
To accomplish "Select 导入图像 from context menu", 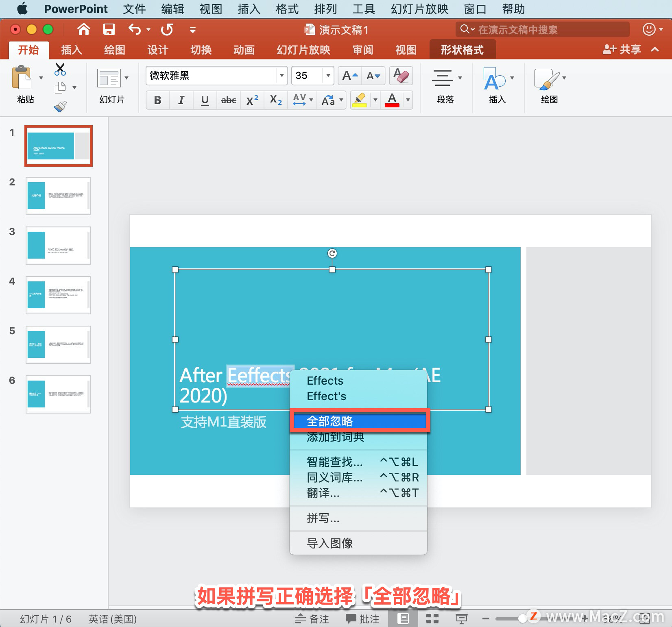I will (358, 543).
